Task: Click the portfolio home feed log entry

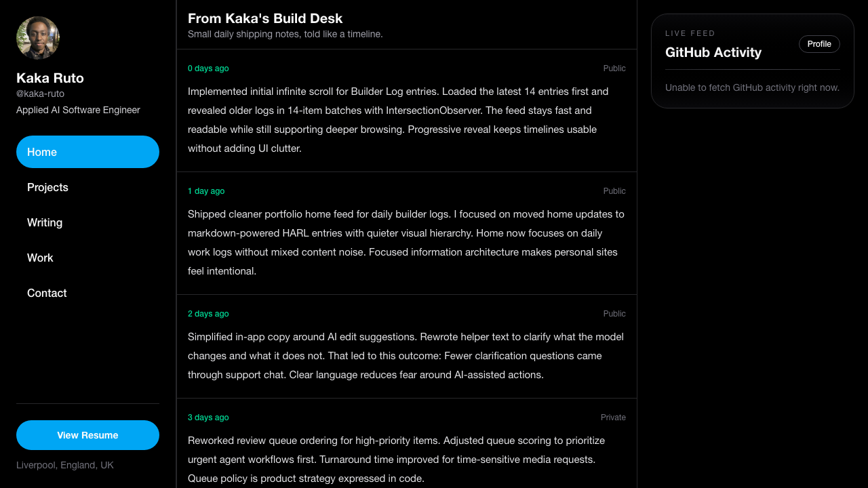Action: coord(406,243)
